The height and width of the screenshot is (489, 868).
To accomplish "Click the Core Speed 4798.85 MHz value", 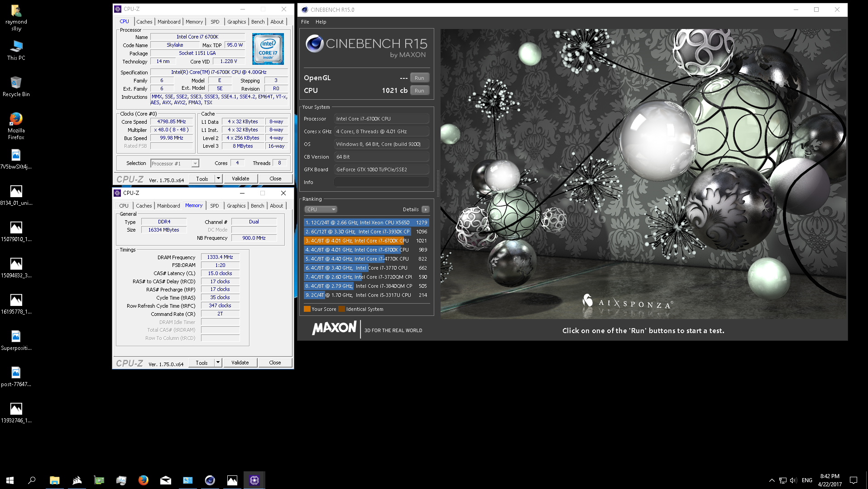I will (172, 121).
